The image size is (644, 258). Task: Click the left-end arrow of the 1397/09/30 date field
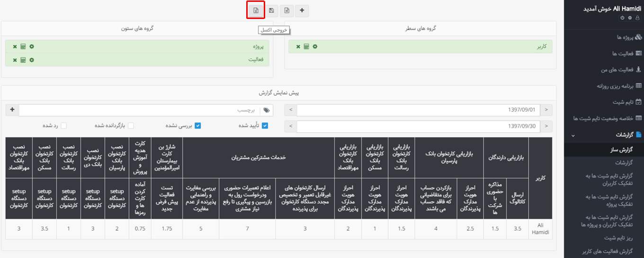tap(291, 126)
